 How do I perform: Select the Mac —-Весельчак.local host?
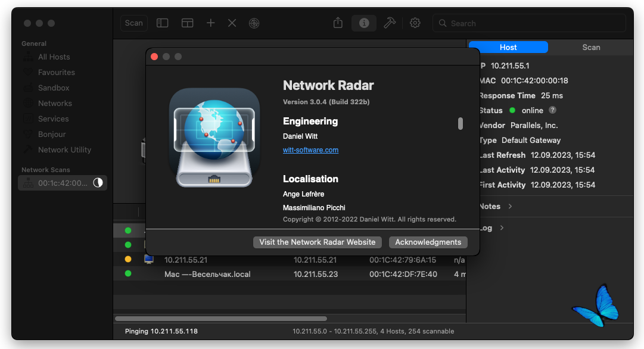(207, 275)
